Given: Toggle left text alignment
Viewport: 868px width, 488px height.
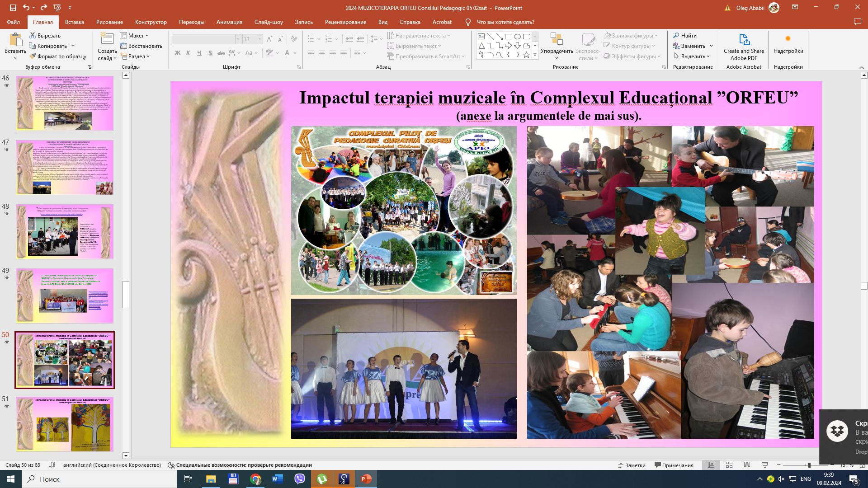Looking at the screenshot, I should pyautogui.click(x=311, y=53).
